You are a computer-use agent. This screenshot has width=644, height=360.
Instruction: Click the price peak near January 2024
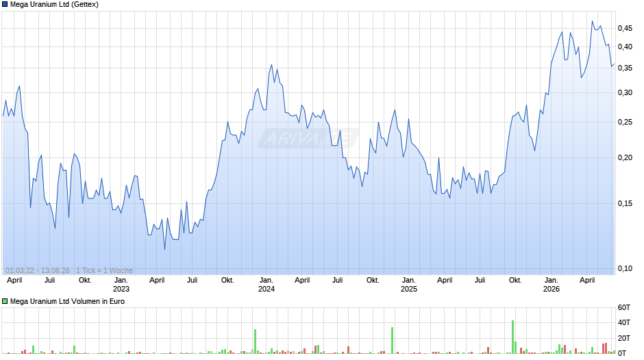(x=271, y=65)
